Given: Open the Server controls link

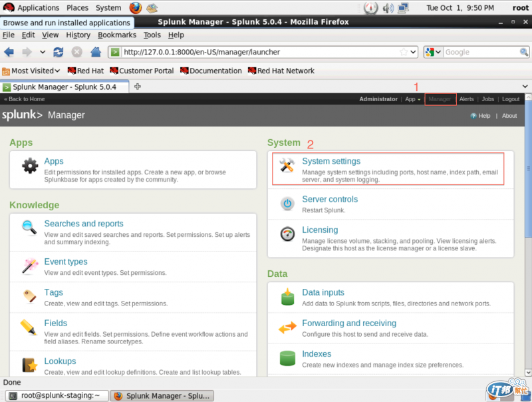Looking at the screenshot, I should click(330, 199).
